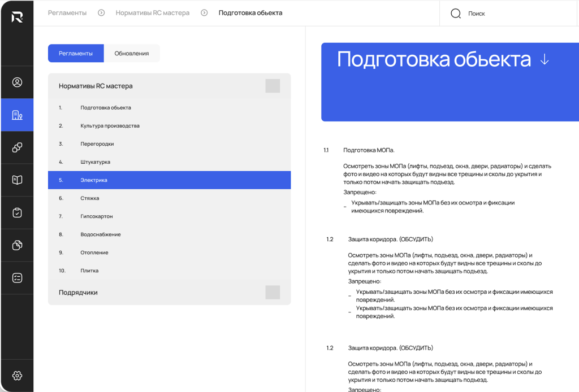Expand the Подрядчики section
This screenshot has width=579, height=392.
[273, 292]
